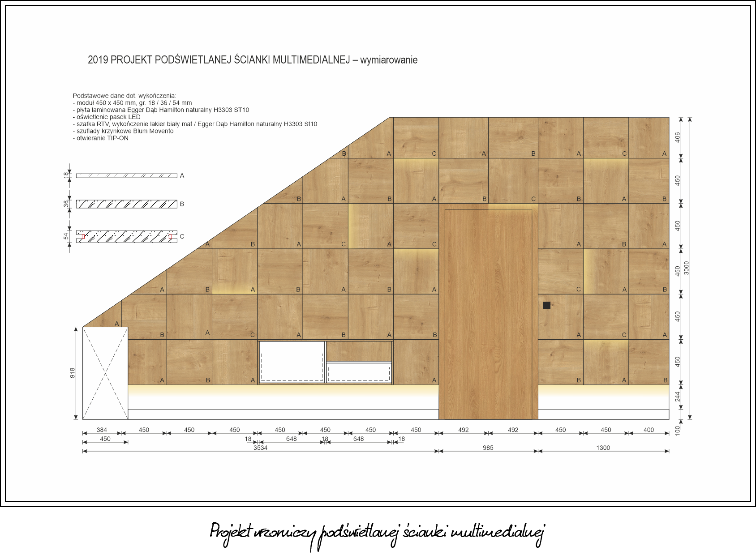The height and width of the screenshot is (559, 756).
Task: Click the 384 first column width dimension
Action: pos(102,430)
